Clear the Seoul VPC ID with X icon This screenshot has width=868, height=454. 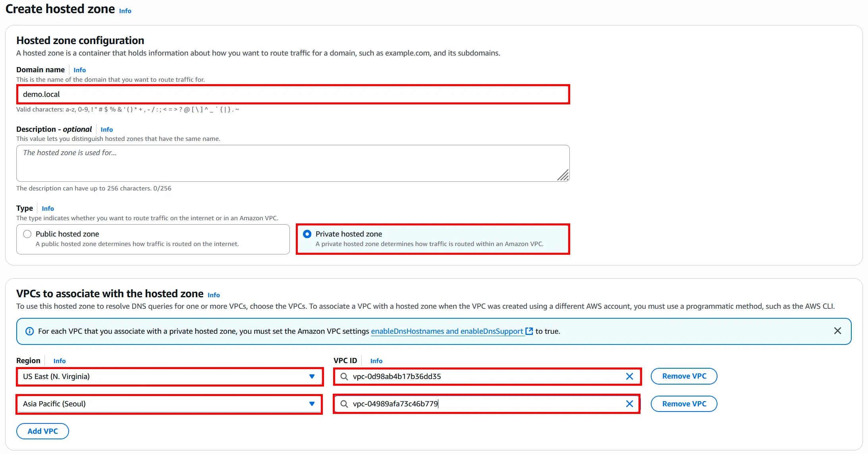(629, 404)
